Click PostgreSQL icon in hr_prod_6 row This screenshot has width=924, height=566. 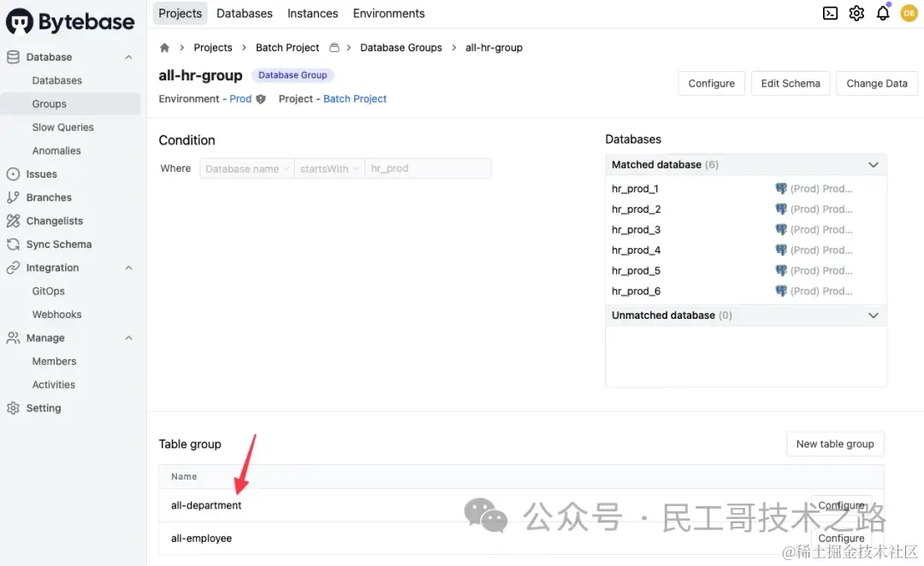[781, 291]
